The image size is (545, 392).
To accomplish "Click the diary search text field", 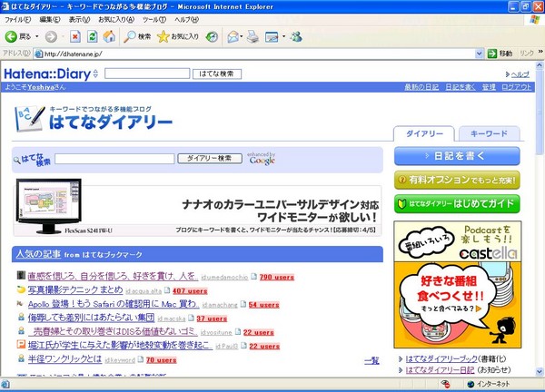I will coord(114,159).
